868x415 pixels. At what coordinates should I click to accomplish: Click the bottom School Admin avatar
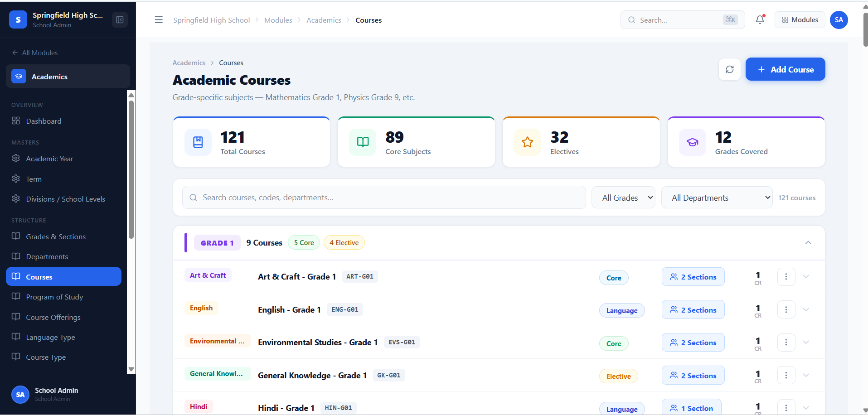tap(20, 395)
